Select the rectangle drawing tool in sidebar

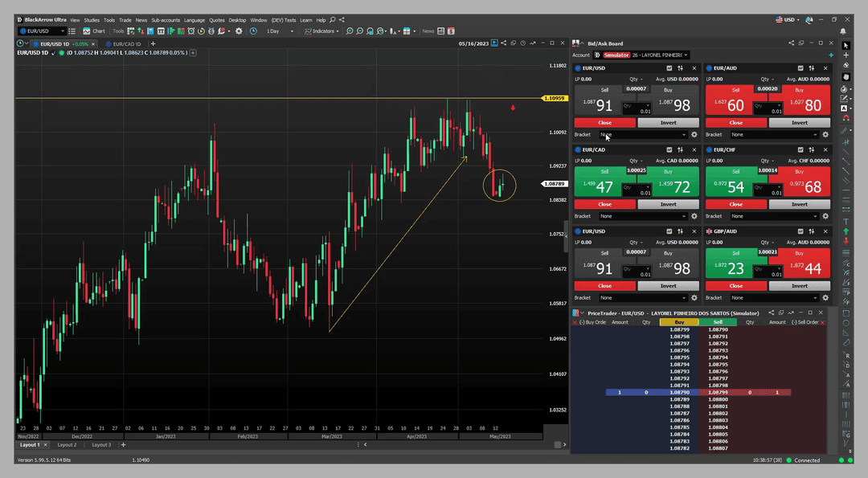(845, 313)
